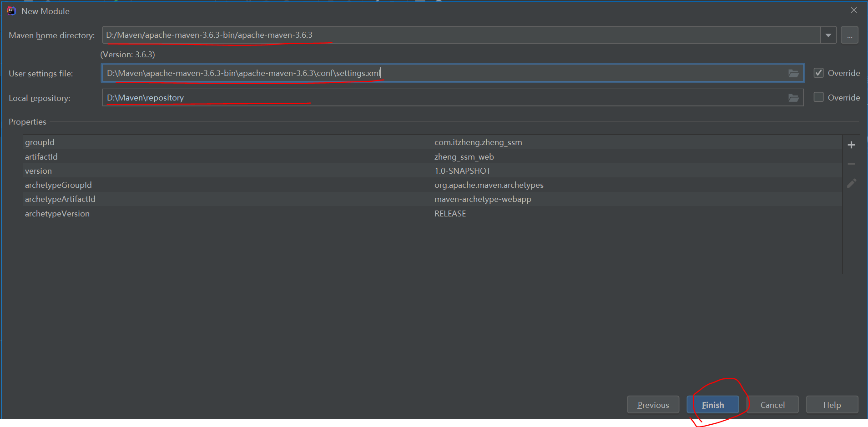The height and width of the screenshot is (427, 868).
Task: Click value 1.0-SNAPSHOT
Action: (x=463, y=171)
